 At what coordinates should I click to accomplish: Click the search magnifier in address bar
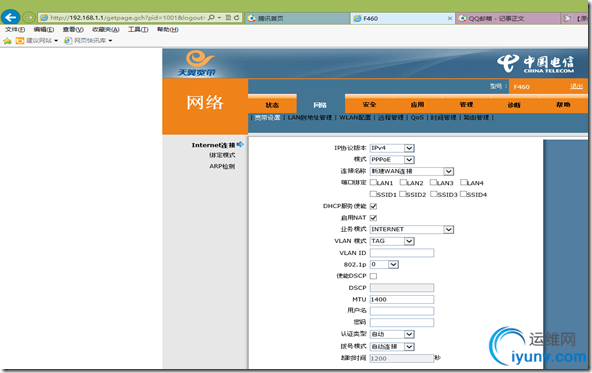pos(211,17)
